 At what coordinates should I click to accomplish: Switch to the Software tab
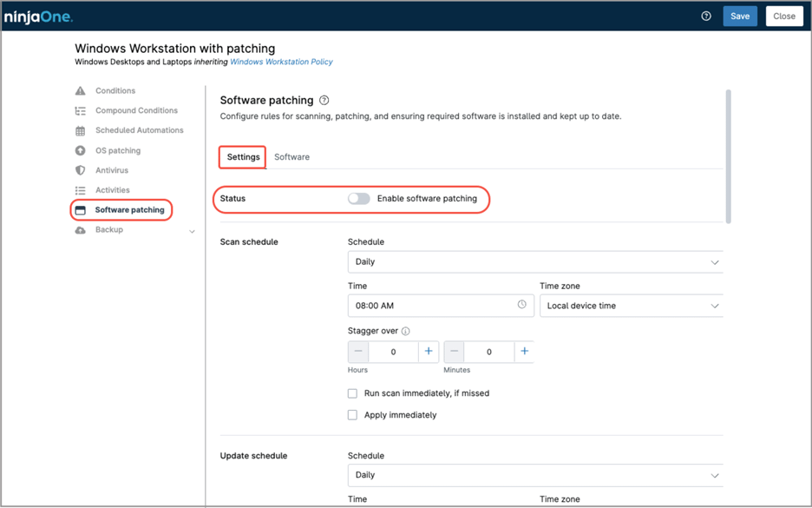(x=291, y=157)
